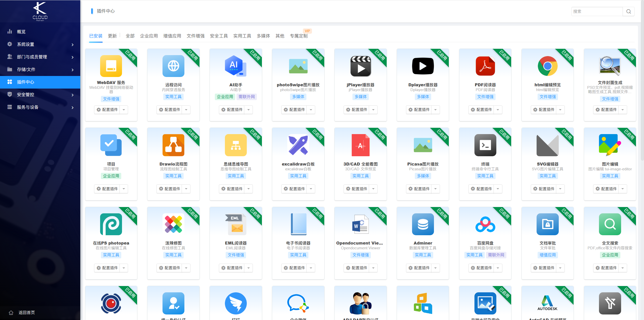The width and height of the screenshot is (644, 320).
Task: Select the AI助手 plugin icon
Action: [236, 66]
